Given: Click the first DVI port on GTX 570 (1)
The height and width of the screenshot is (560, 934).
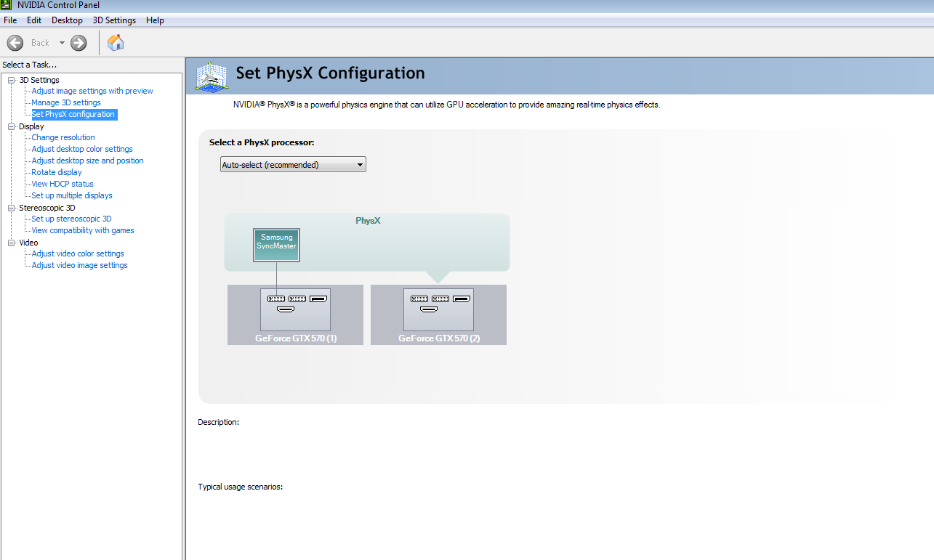Looking at the screenshot, I should (276, 299).
